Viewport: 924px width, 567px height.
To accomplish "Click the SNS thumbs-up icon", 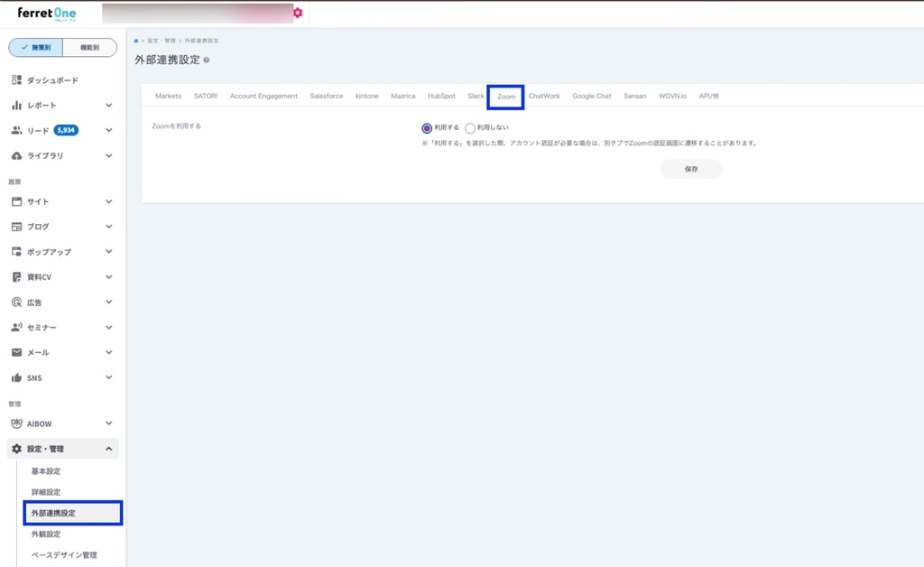I will point(16,377).
